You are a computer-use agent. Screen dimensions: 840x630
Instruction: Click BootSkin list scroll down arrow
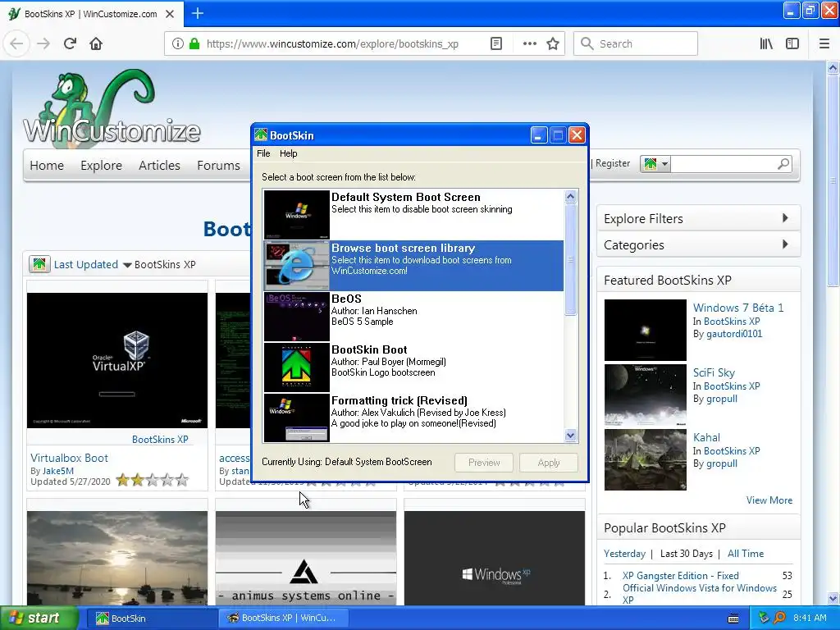pos(571,436)
